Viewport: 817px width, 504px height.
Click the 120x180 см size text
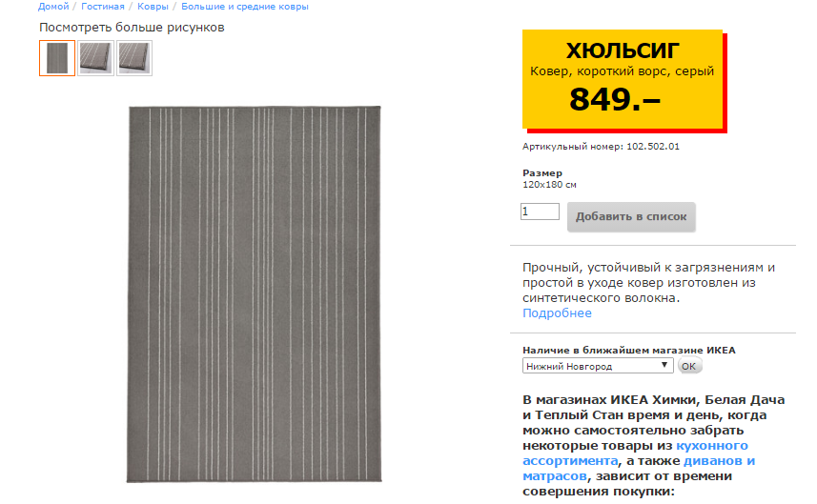point(549,185)
